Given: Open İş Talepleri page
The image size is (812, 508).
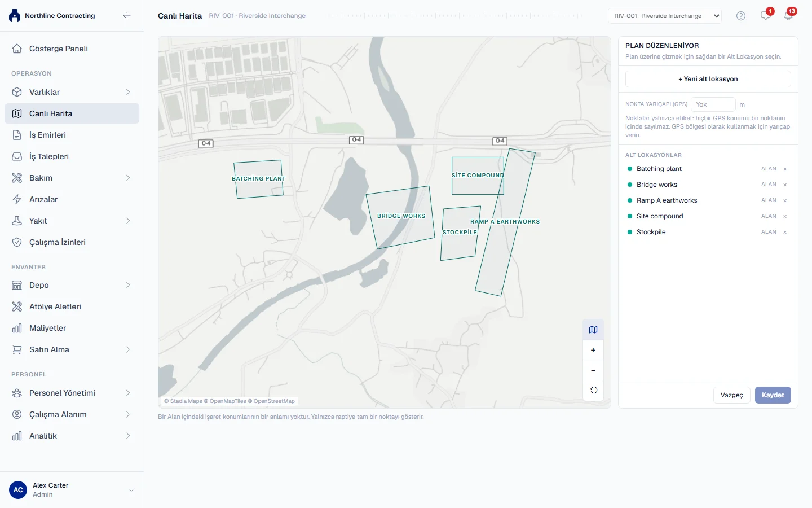Looking at the screenshot, I should 72,156.
